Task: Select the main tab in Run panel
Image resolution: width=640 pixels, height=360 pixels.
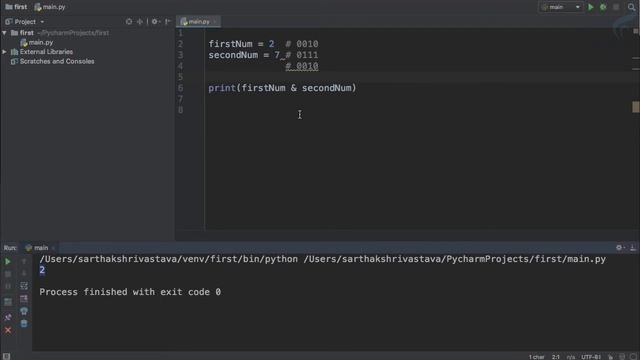Action: (37, 248)
